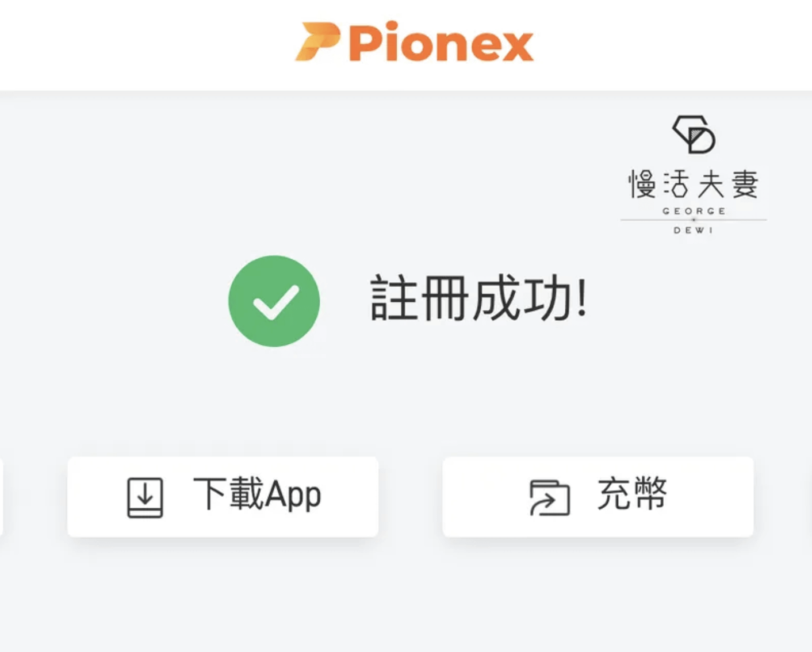812x652 pixels.
Task: Click the partially visible card at right edge
Action: (810, 497)
